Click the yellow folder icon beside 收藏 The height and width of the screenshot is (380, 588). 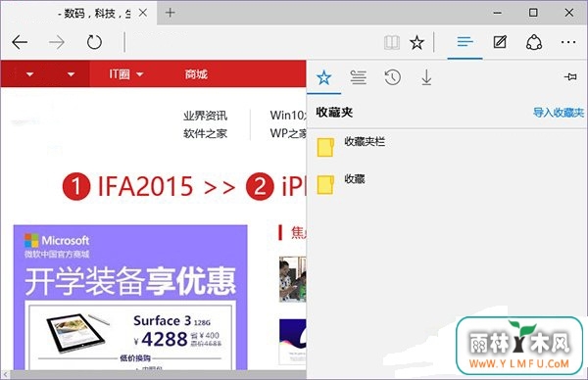pyautogui.click(x=325, y=185)
